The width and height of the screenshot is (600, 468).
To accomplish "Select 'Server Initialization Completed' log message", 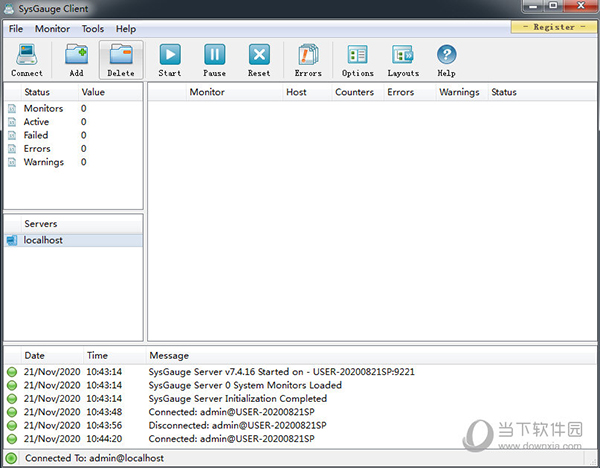I will tap(238, 399).
